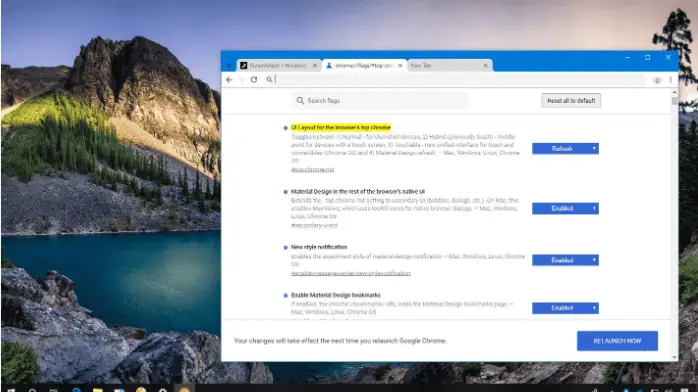
Task: Maximize the Chrome window
Action: point(648,57)
